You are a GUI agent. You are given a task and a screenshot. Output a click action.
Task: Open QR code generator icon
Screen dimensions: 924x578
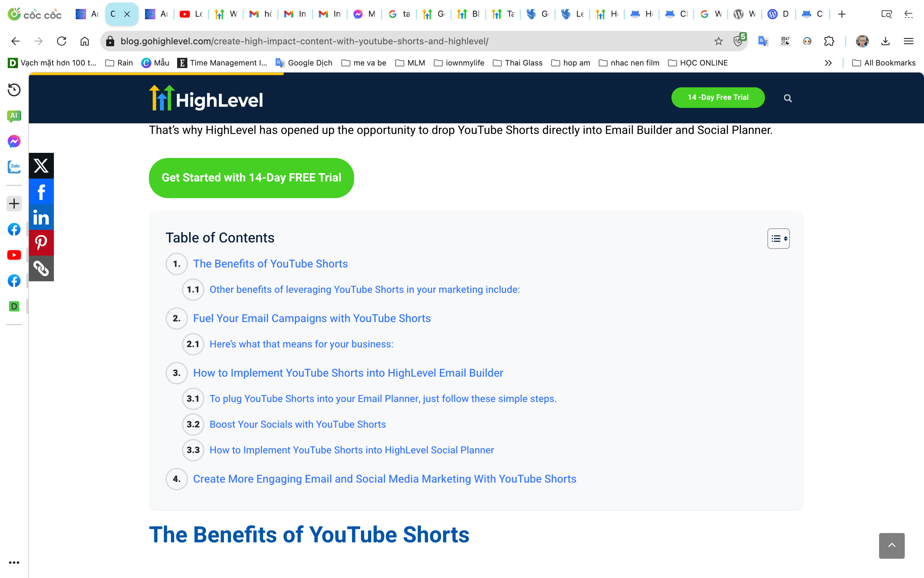pos(785,41)
